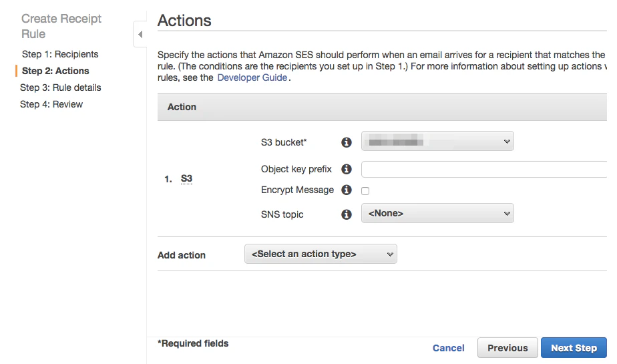Image resolution: width=617 pixels, height=364 pixels.
Task: Open the Select an action type dropdown
Action: coord(321,254)
